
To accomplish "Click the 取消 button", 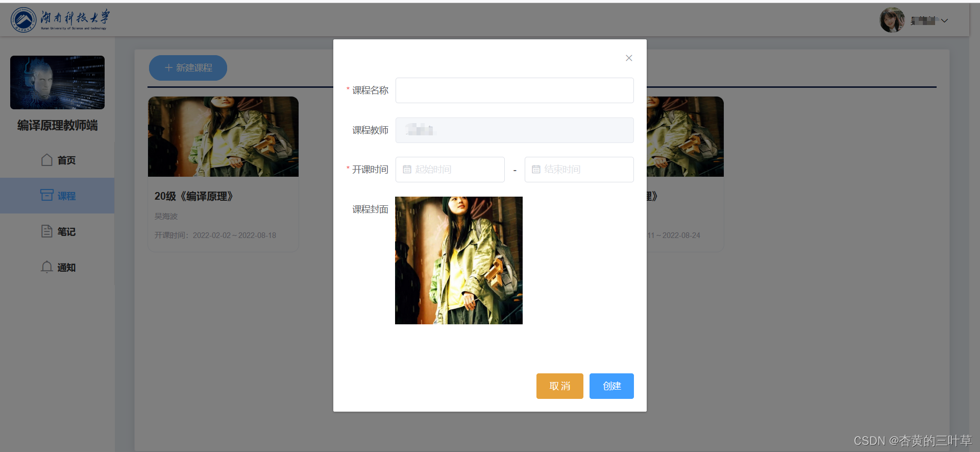I will coord(560,386).
